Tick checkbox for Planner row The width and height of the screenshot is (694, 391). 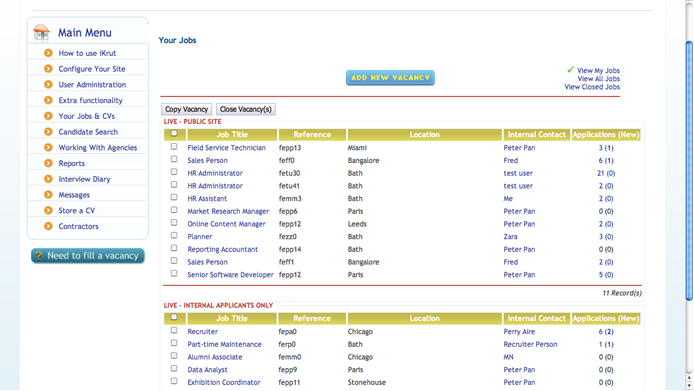(174, 236)
